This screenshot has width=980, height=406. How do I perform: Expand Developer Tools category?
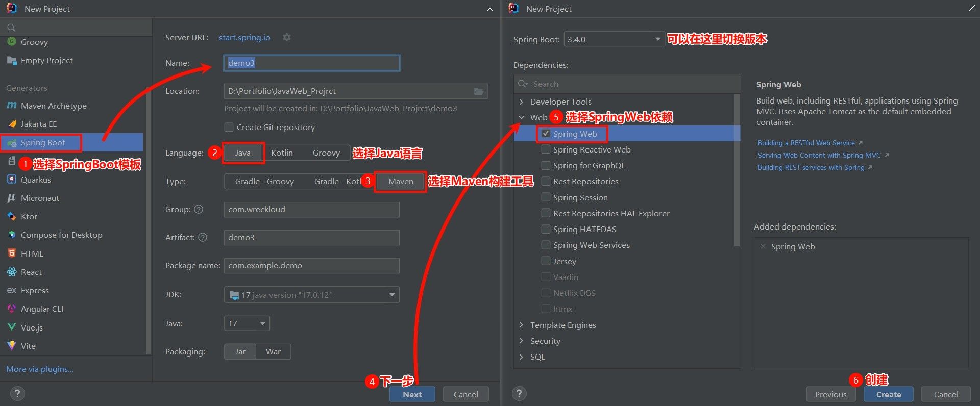click(x=521, y=102)
